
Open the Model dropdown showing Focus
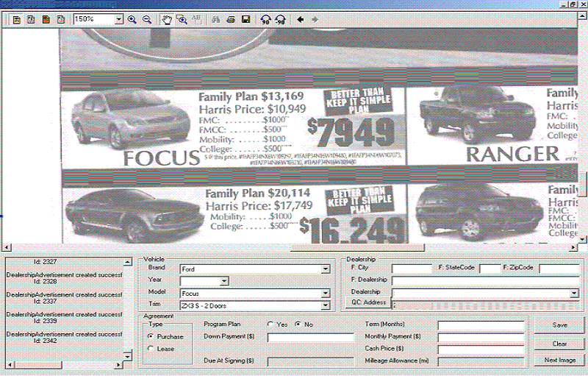(x=325, y=294)
